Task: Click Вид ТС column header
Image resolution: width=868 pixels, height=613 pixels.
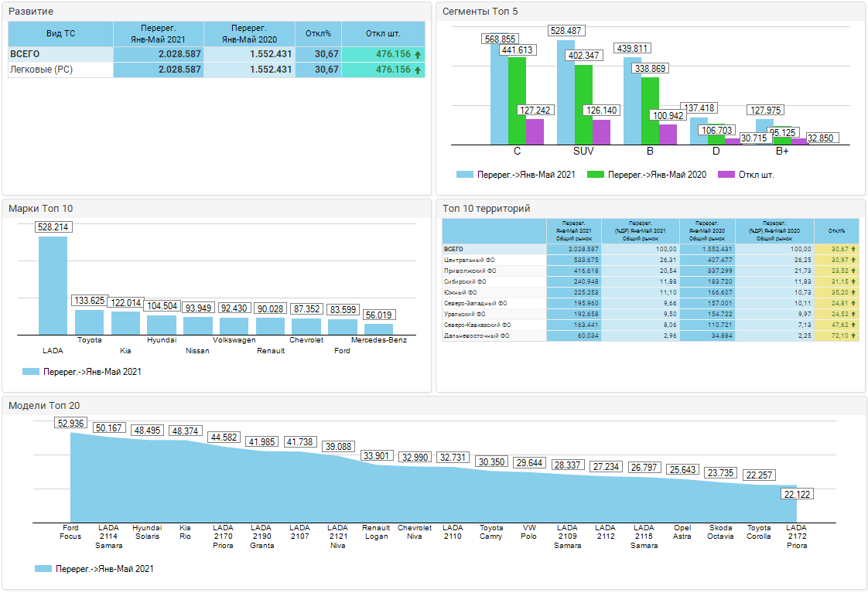Action: tap(60, 33)
